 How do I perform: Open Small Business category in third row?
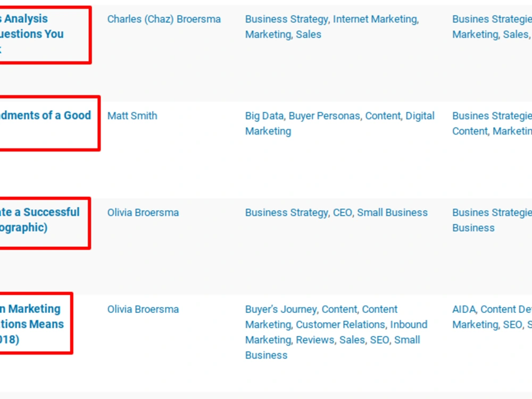point(392,213)
